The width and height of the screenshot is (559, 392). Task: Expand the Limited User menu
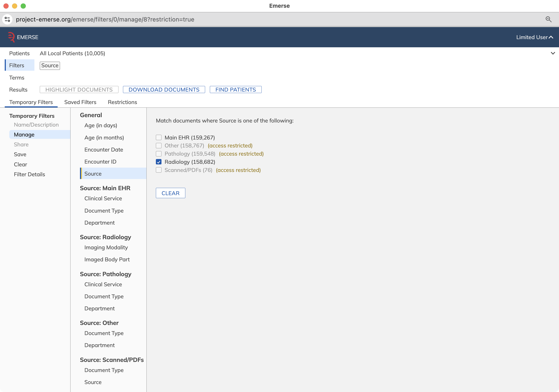[x=535, y=37]
